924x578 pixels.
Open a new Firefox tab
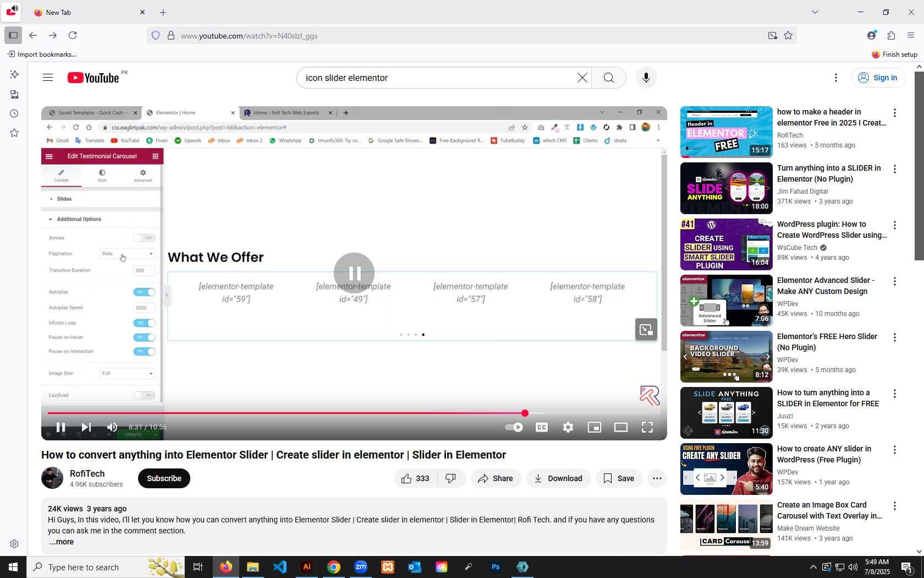pos(163,12)
